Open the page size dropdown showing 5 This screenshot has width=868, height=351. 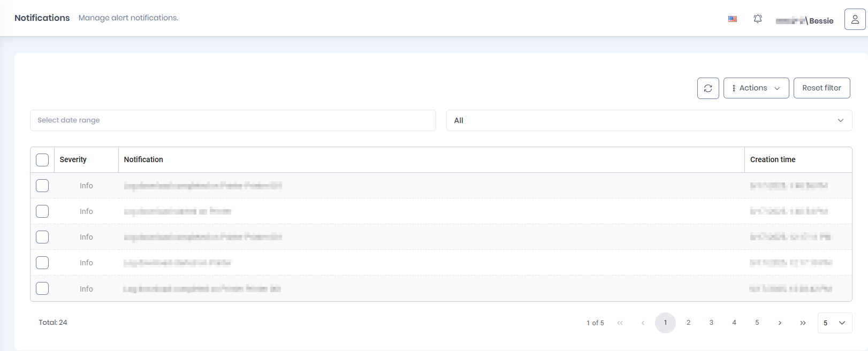834,323
